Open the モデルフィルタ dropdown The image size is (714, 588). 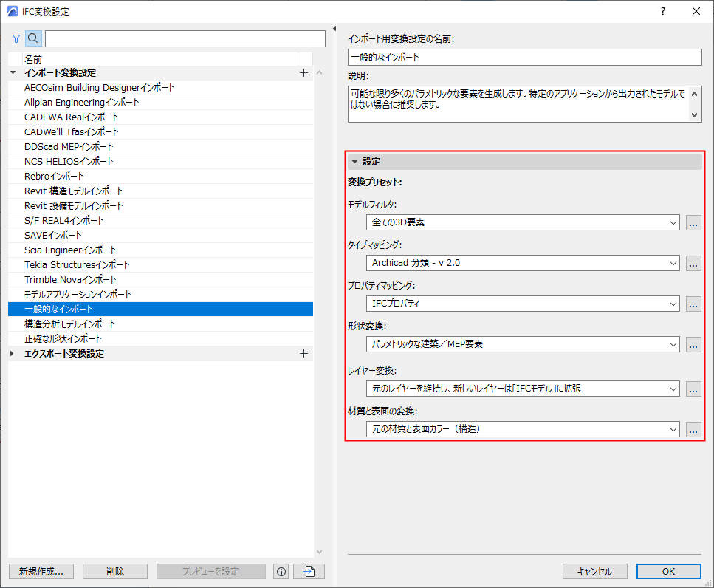coord(523,223)
